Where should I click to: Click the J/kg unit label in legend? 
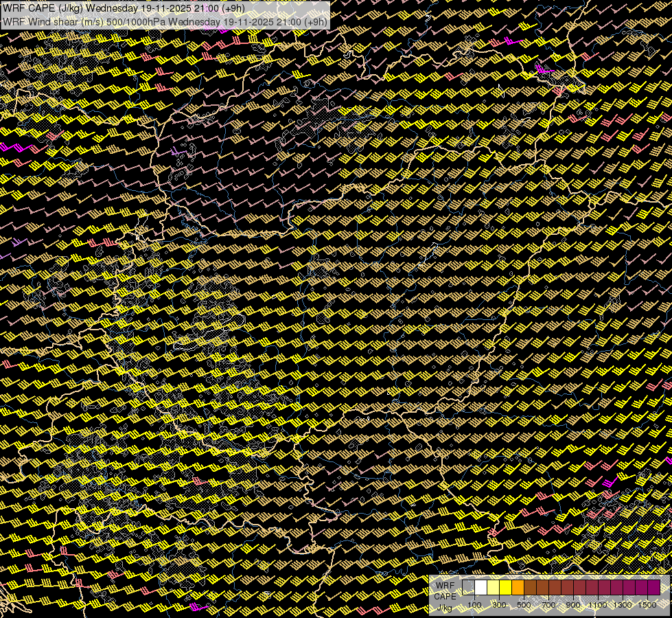[x=444, y=607]
